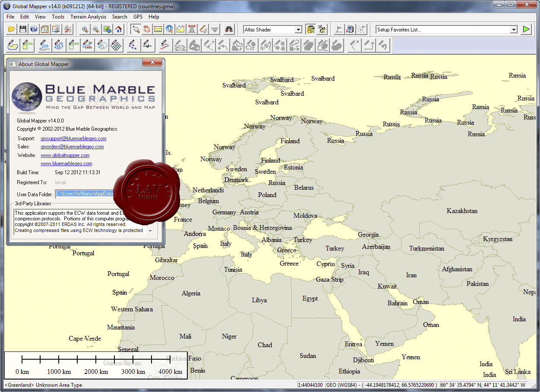The image size is (540, 392).
Task: Click the Create Area Feature digitizer icon
Action: coord(13,45)
